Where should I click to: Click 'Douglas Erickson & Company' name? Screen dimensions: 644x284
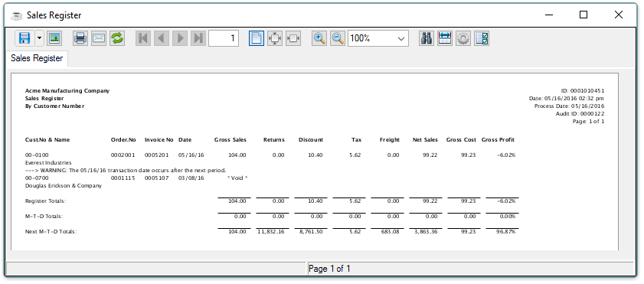(64, 186)
